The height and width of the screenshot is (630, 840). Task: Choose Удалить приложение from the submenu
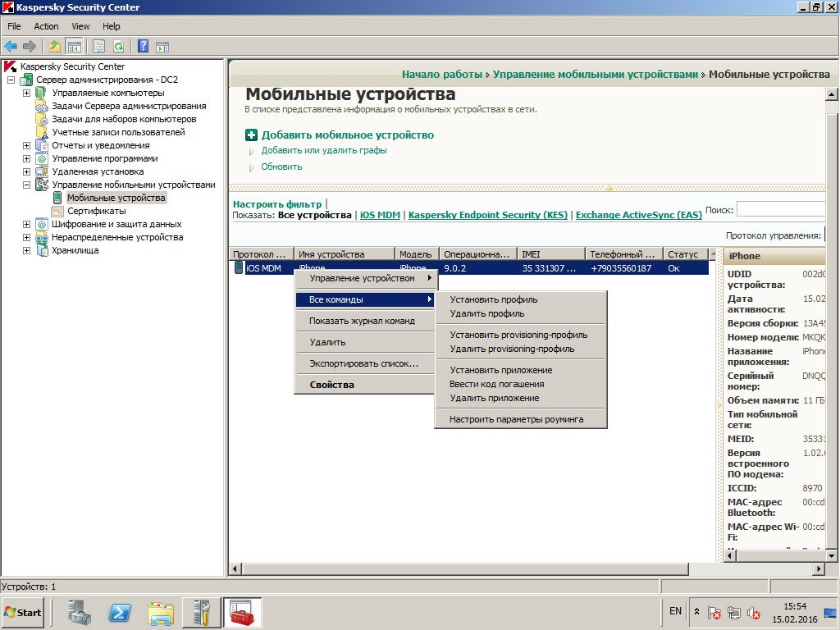[520, 398]
